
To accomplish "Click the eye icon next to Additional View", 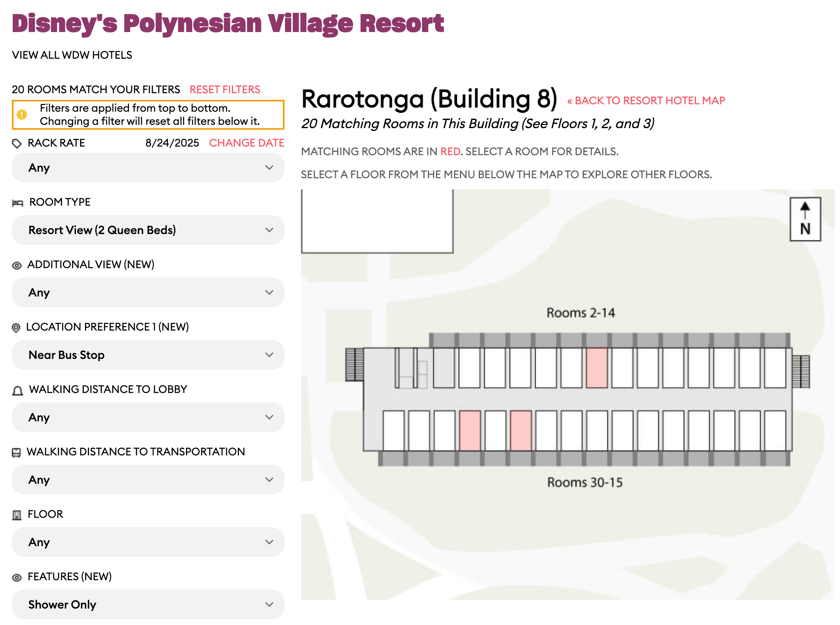I will tap(17, 266).
